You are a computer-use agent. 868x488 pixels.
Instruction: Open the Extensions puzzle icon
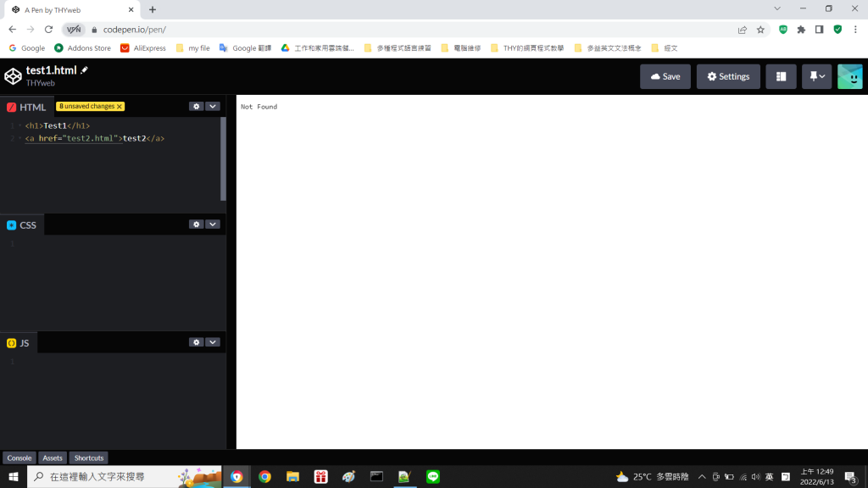point(801,30)
